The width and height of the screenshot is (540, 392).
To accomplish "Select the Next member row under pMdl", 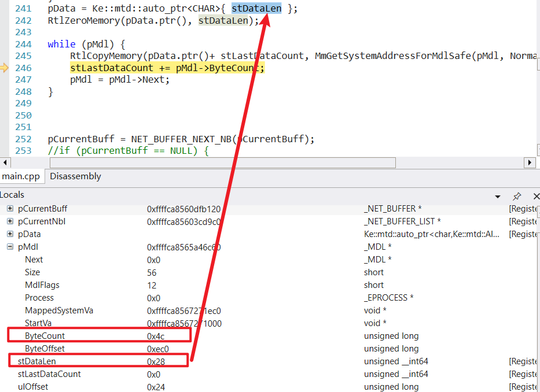I will [x=270, y=260].
